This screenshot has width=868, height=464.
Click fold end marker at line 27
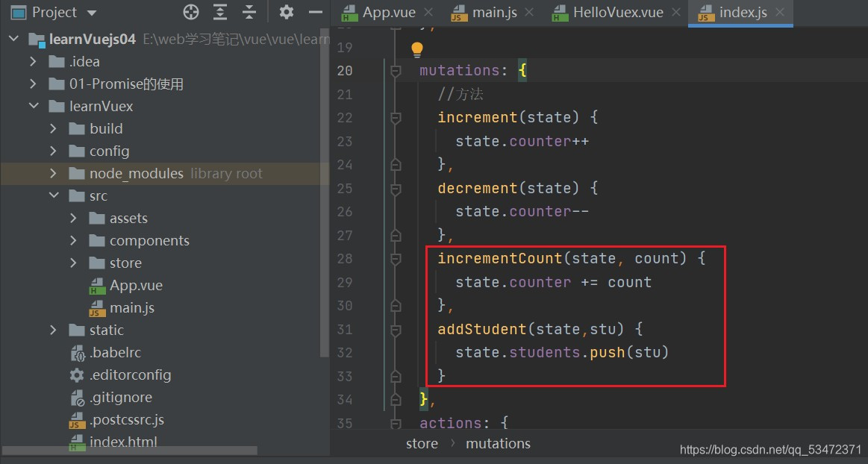coord(396,236)
